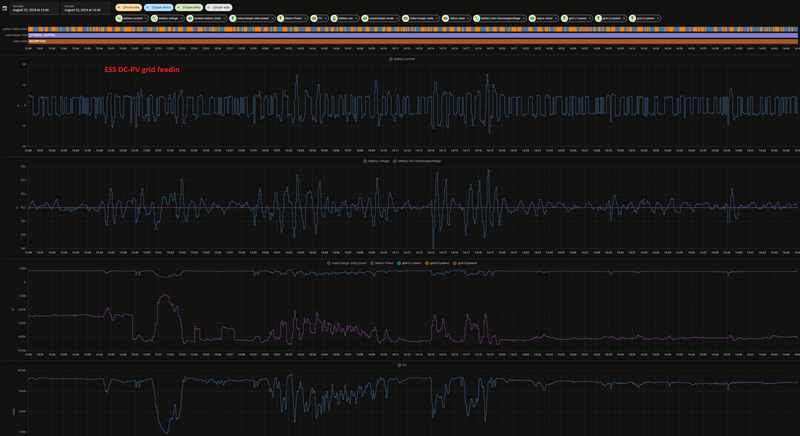800x436 pixels.
Task: Toggle PV series in bottom chart legend
Action: [x=402, y=365]
